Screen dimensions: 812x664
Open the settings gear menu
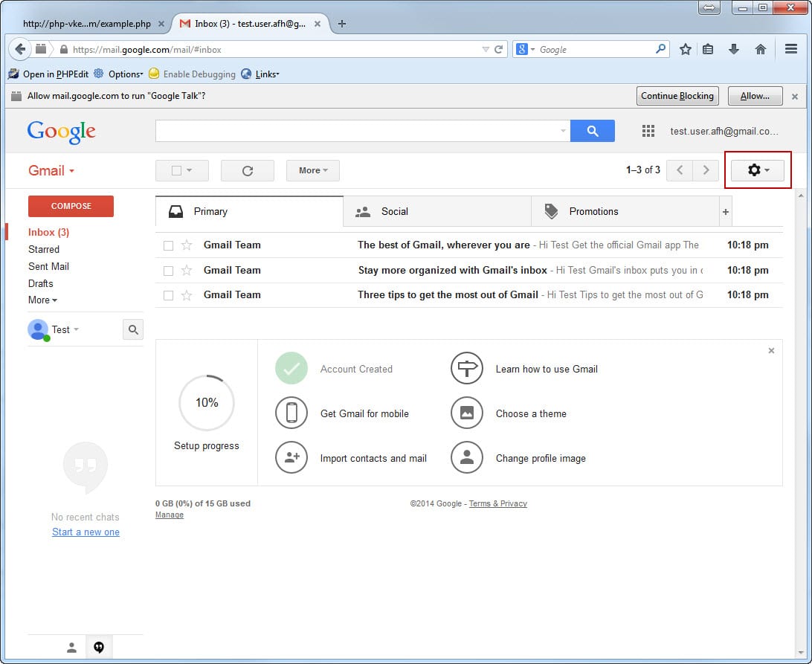[757, 170]
